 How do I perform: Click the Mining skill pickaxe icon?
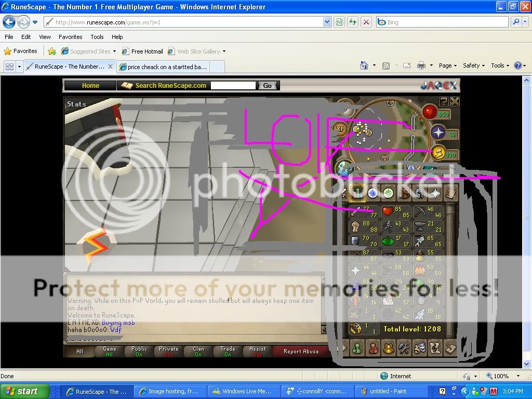[x=419, y=211]
